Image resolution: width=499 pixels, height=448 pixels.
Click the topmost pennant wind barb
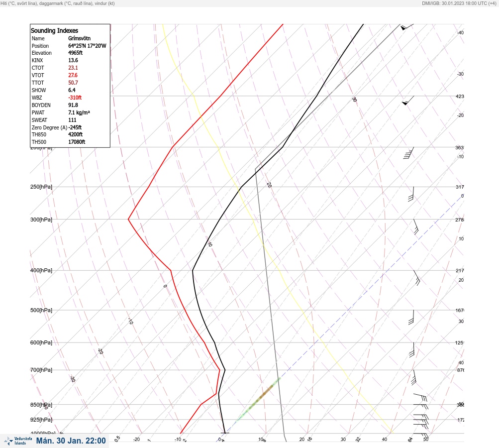407,27
